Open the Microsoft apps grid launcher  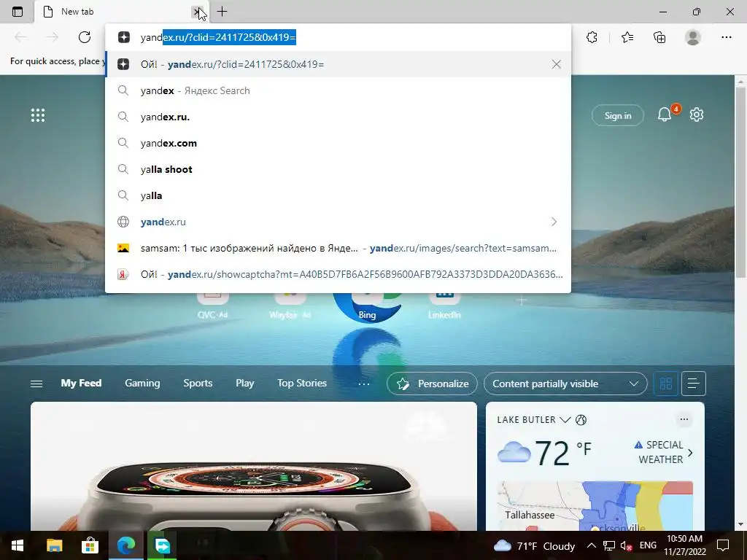point(38,115)
